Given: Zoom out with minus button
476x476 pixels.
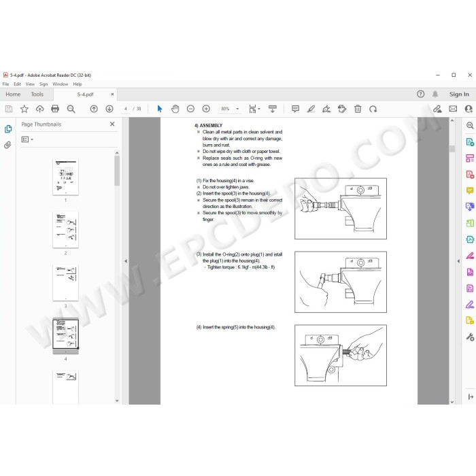Looking at the screenshot, I should point(190,109).
